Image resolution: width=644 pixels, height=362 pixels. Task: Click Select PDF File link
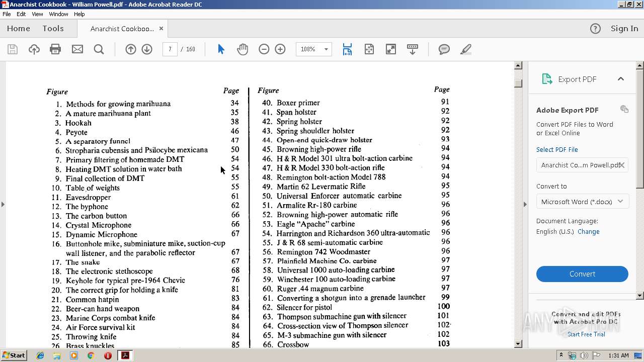click(557, 150)
